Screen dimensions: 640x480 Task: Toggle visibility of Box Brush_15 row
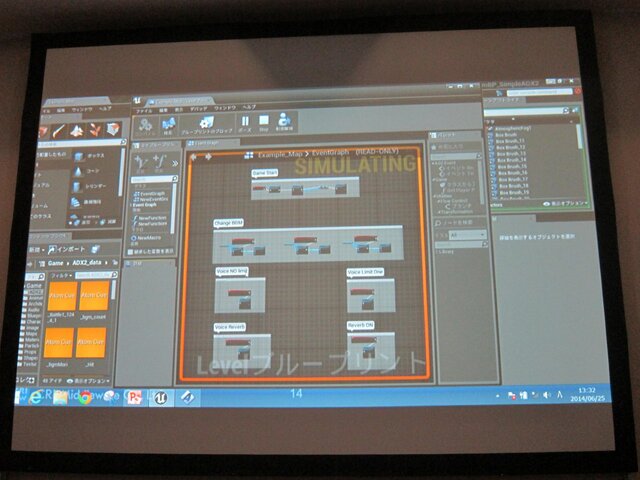(x=491, y=167)
